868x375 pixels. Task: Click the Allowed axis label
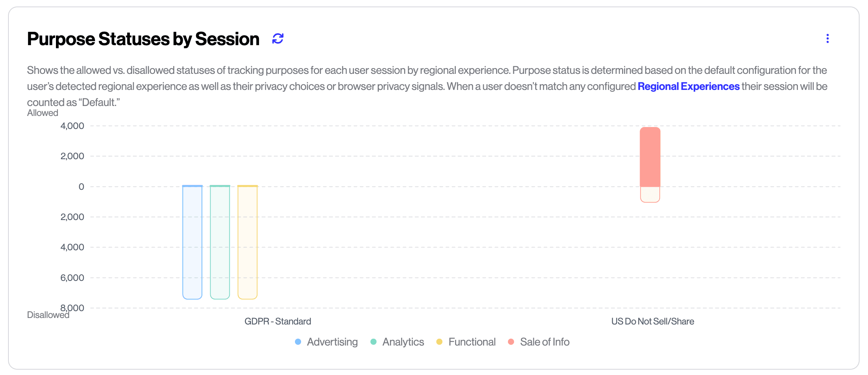click(x=42, y=112)
